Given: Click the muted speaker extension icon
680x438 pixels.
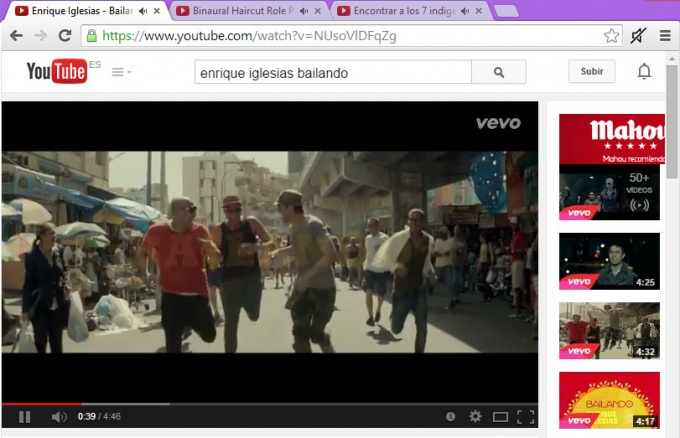Looking at the screenshot, I should pos(638,36).
